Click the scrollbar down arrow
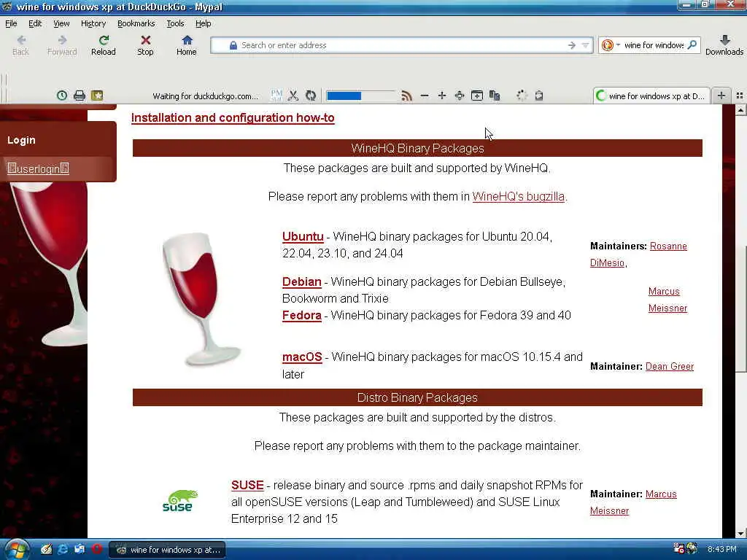The height and width of the screenshot is (560, 747). [740, 533]
